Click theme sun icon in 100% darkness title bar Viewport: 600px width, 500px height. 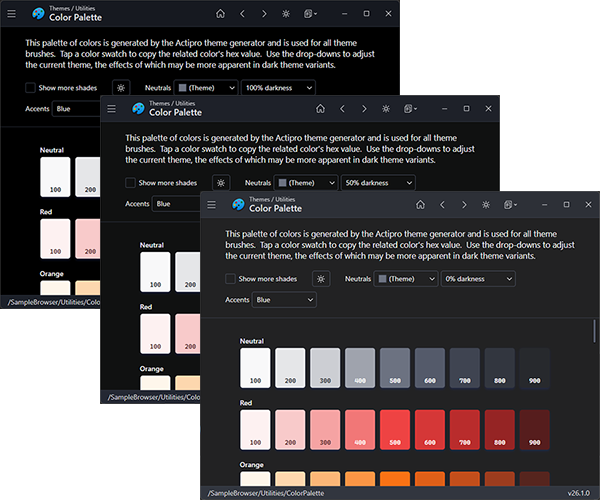click(287, 13)
